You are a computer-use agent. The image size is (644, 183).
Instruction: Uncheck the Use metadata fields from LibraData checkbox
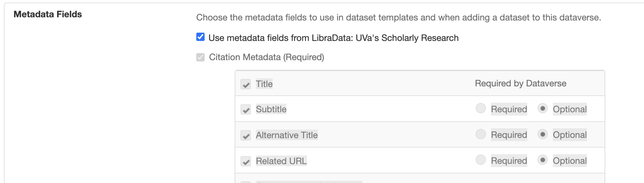click(x=200, y=37)
